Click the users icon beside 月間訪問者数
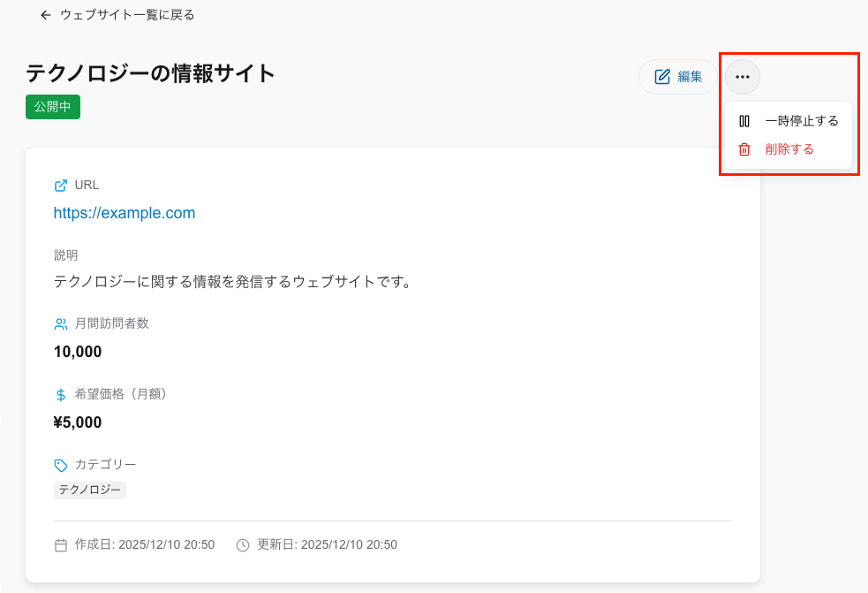The width and height of the screenshot is (868, 593). click(61, 324)
